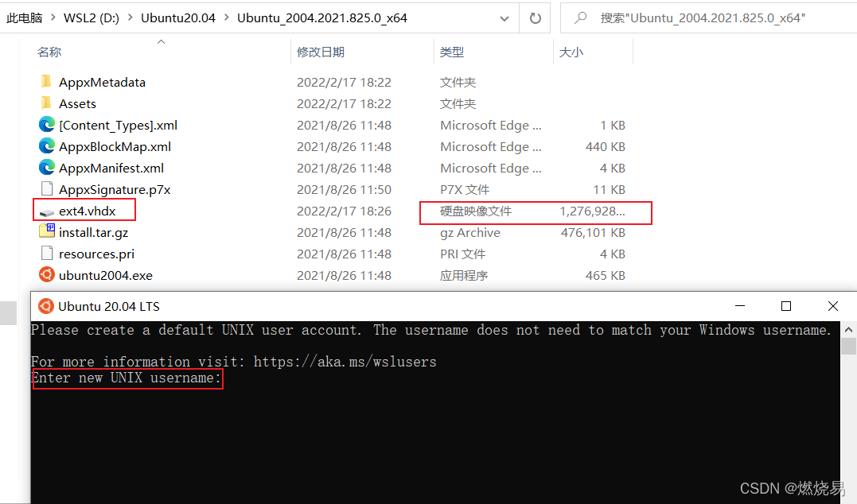The width and height of the screenshot is (857, 504).
Task: Minimize the Ubuntu 20.04 LTS window
Action: click(740, 306)
